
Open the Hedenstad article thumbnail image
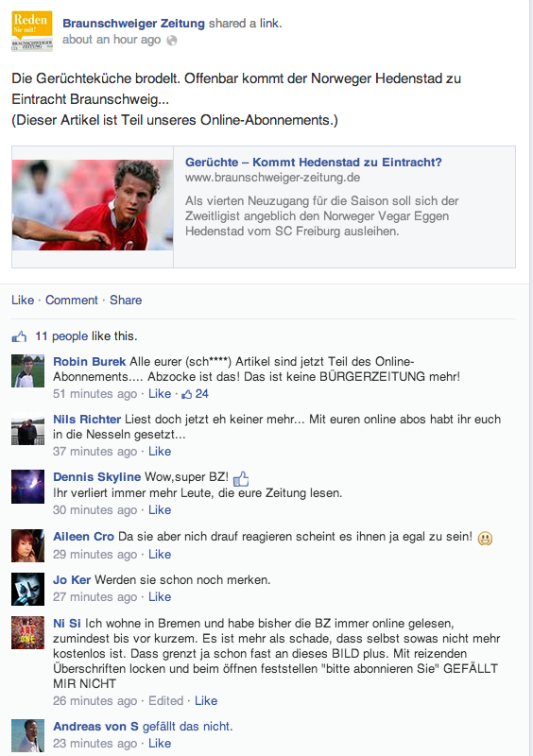click(93, 205)
